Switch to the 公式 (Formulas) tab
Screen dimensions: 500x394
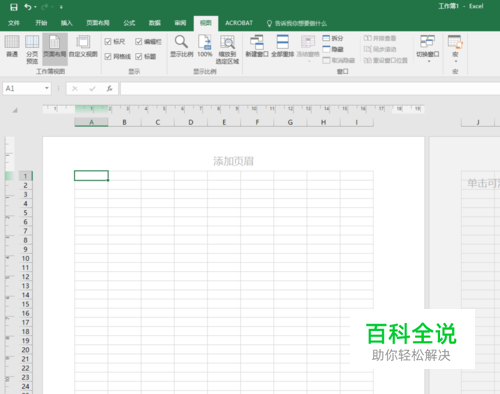[x=129, y=23]
